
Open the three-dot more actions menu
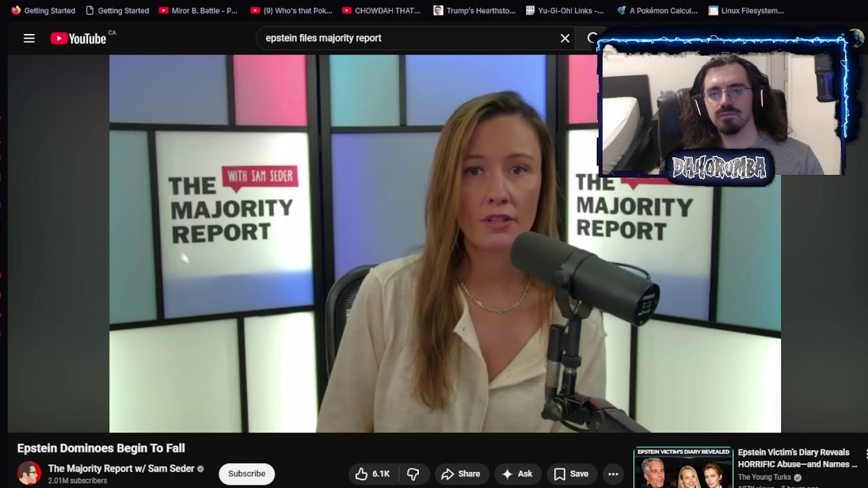(613, 474)
